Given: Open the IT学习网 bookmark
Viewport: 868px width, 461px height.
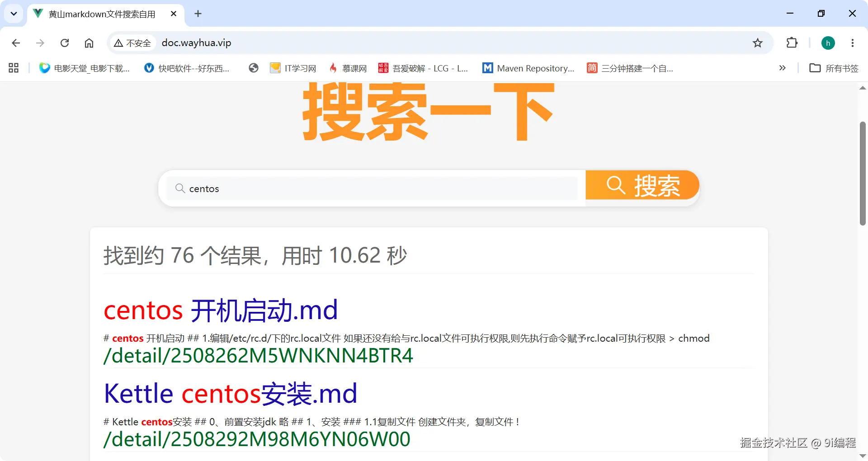Looking at the screenshot, I should coord(293,68).
